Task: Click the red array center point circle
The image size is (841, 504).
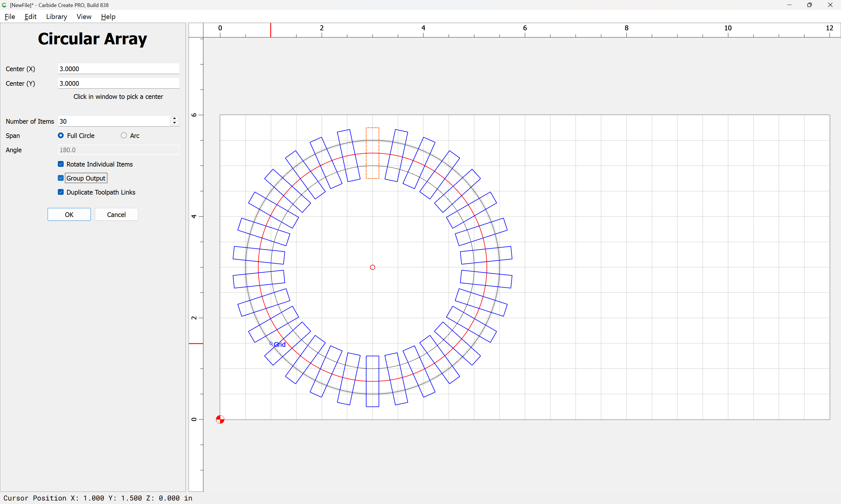Action: pos(372,267)
